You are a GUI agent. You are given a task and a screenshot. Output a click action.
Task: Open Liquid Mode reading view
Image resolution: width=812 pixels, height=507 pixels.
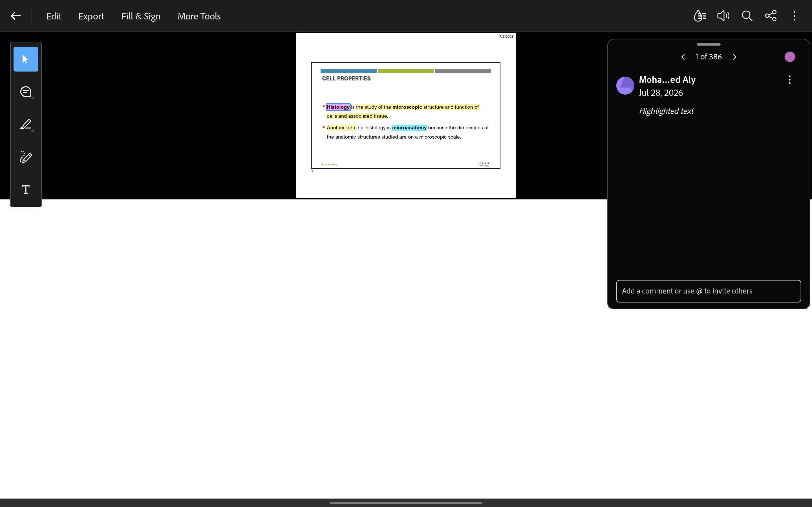(x=700, y=16)
